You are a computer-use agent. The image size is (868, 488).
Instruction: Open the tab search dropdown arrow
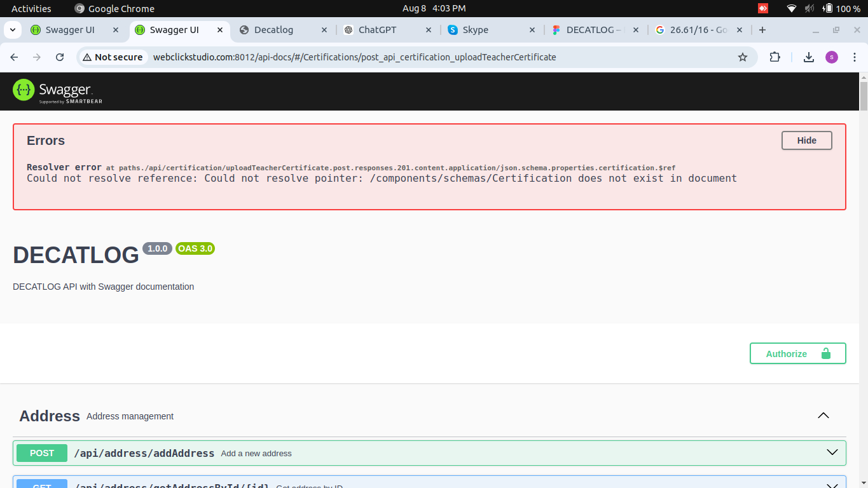pos(12,30)
